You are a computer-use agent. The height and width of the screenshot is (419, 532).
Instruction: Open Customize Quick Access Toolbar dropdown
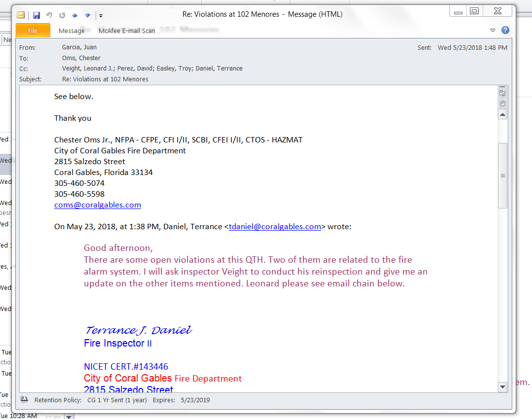pos(100,15)
